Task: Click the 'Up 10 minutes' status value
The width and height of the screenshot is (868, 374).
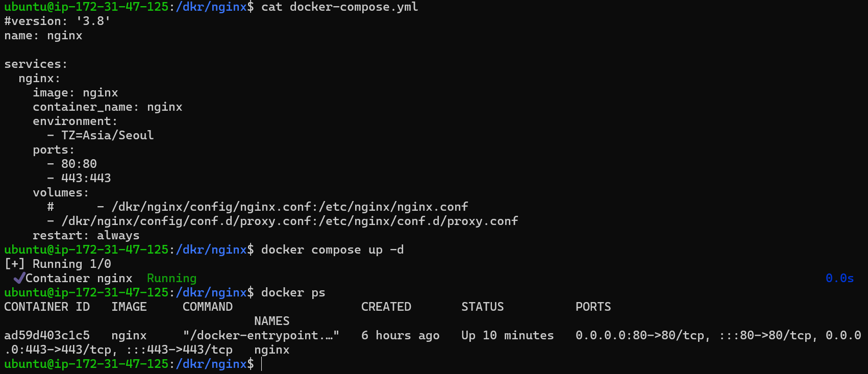Action: (508, 336)
